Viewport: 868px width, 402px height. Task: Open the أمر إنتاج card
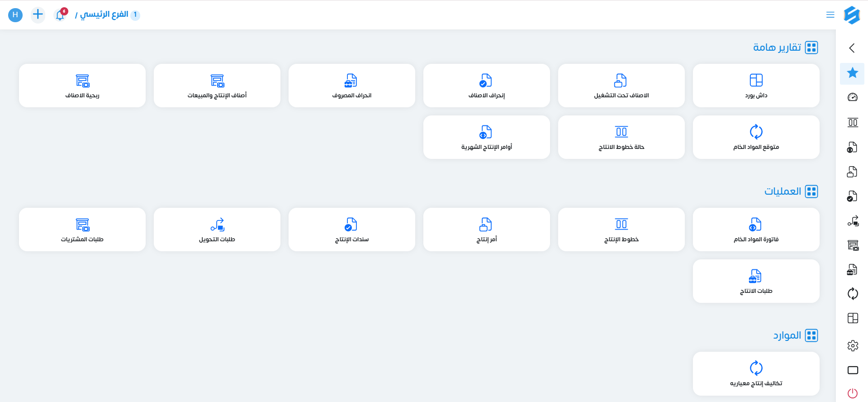point(486,230)
